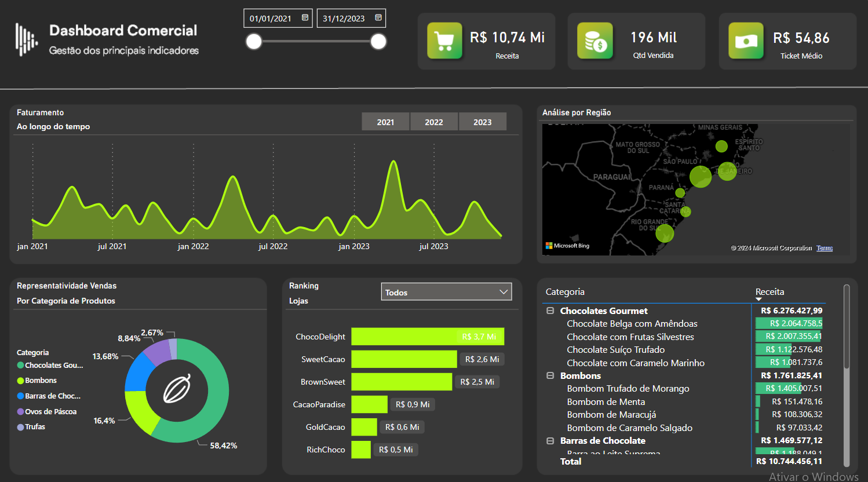Select the Bombons legend item
This screenshot has width=868, height=482.
pyautogui.click(x=41, y=381)
